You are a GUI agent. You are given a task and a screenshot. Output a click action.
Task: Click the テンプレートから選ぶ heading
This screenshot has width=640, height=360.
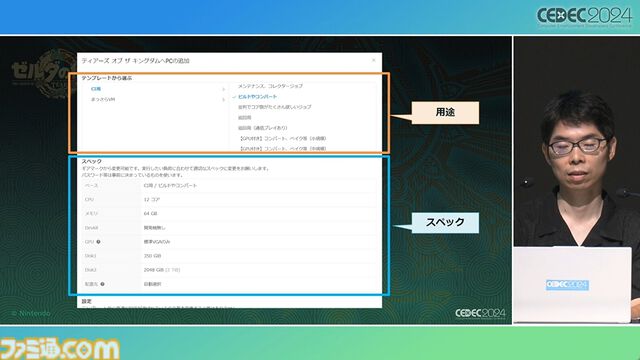(107, 78)
